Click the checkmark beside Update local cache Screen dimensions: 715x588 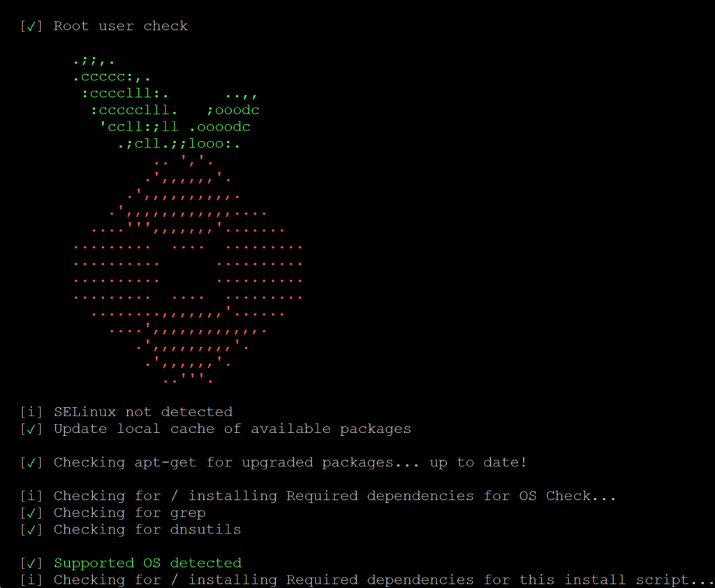(x=31, y=429)
